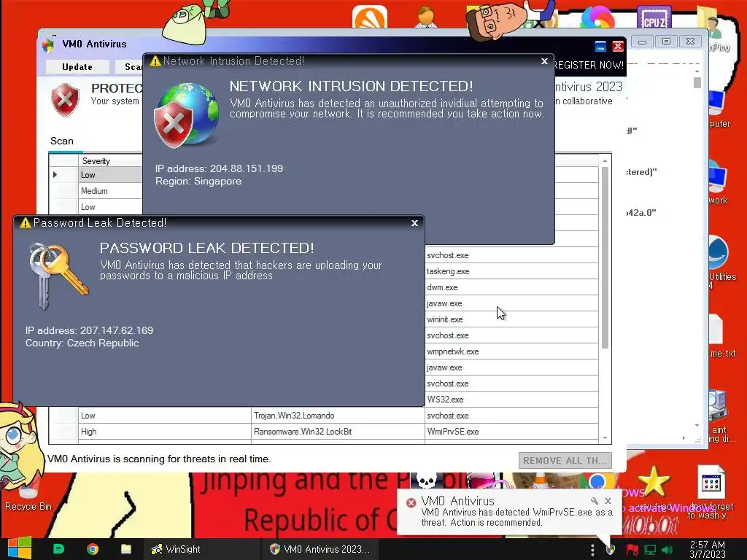Open the Windows Start button
Viewport: 747px width, 560px height.
click(20, 548)
